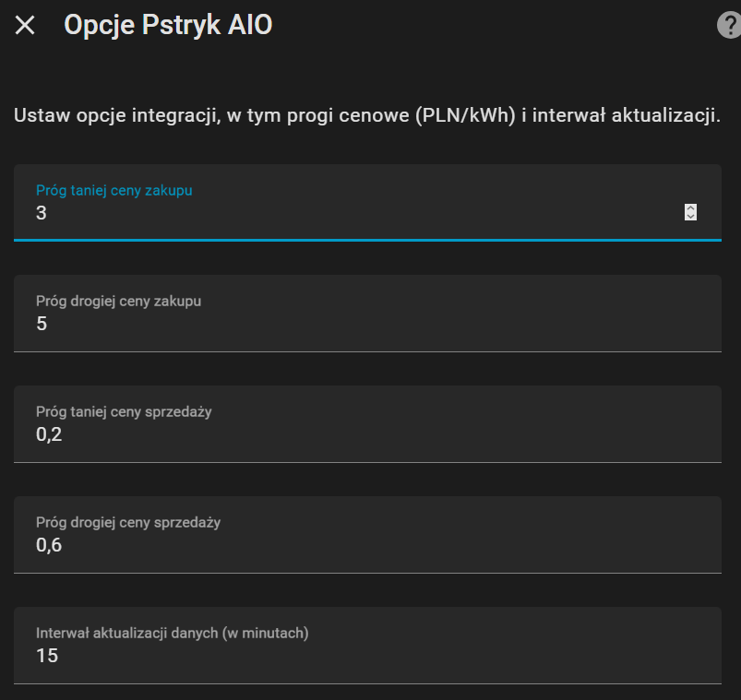Click the 'Próg taniej ceny zakupu' label

[114, 190]
